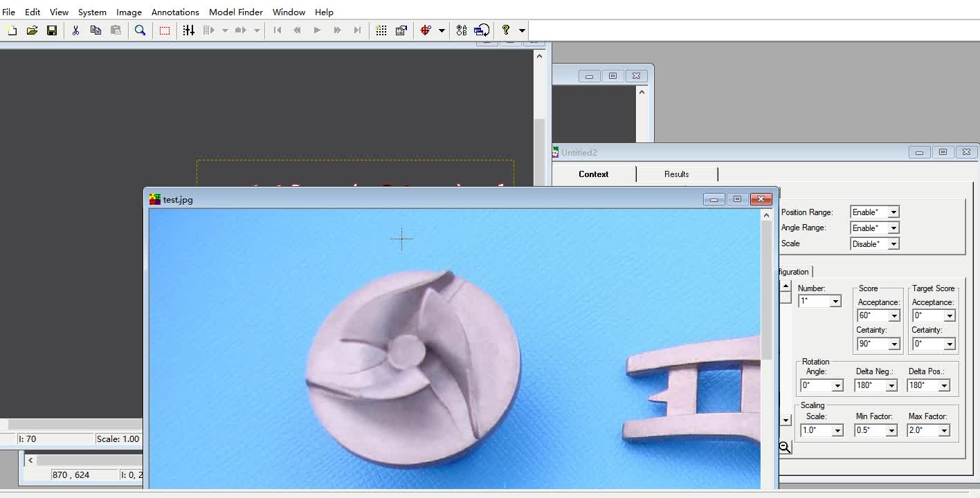Cut selection with the scissors icon

(x=76, y=30)
